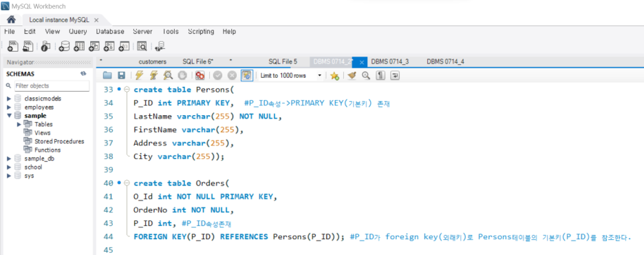The height and width of the screenshot is (255, 644).
Task: Create a new SQL tab
Action: tap(13, 46)
